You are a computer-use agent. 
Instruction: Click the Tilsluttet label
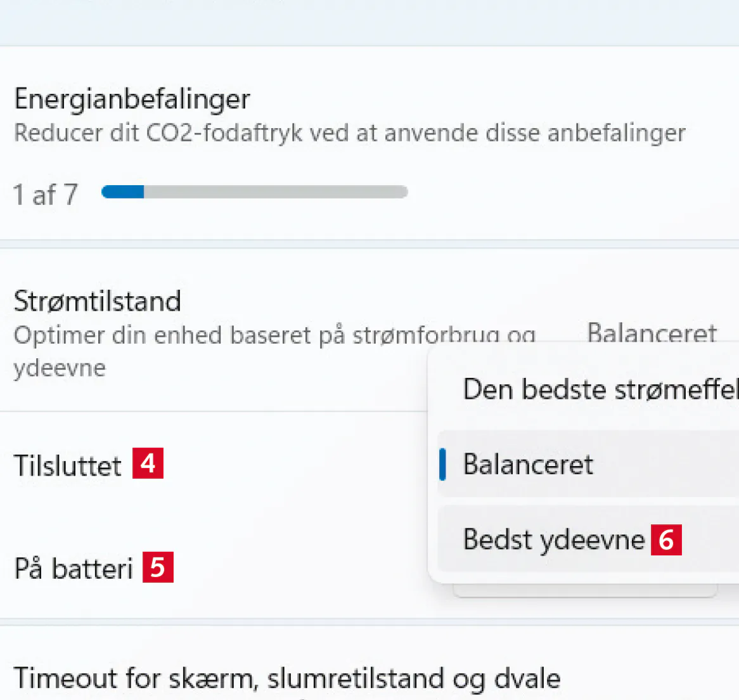(x=67, y=465)
